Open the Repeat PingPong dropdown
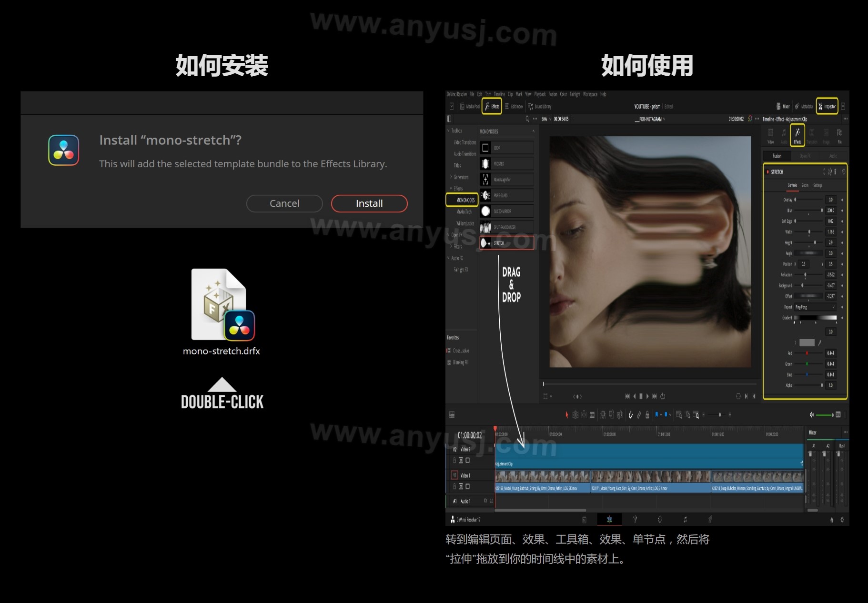This screenshot has height=603, width=868. 815,307
